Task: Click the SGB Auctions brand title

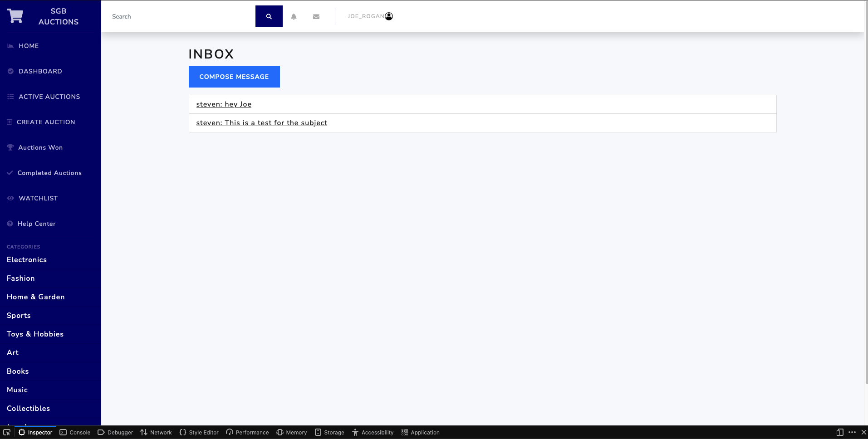Action: [59, 16]
